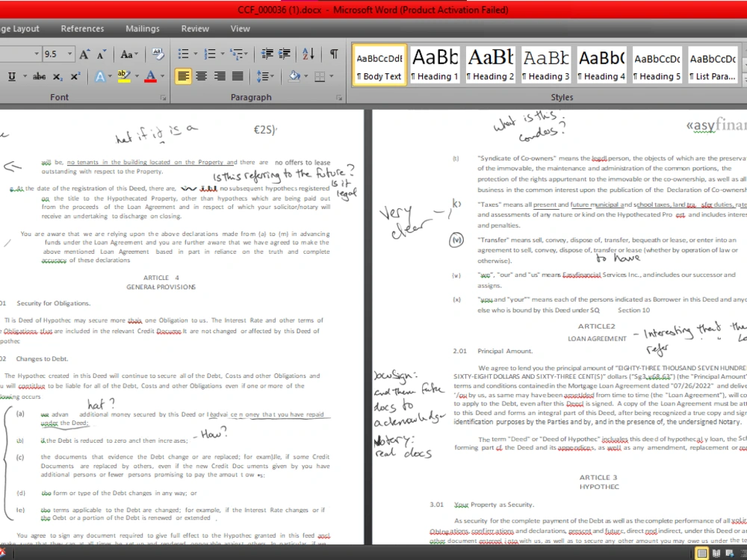747x560 pixels.
Task: Apply the Heading 5 style
Action: (657, 65)
